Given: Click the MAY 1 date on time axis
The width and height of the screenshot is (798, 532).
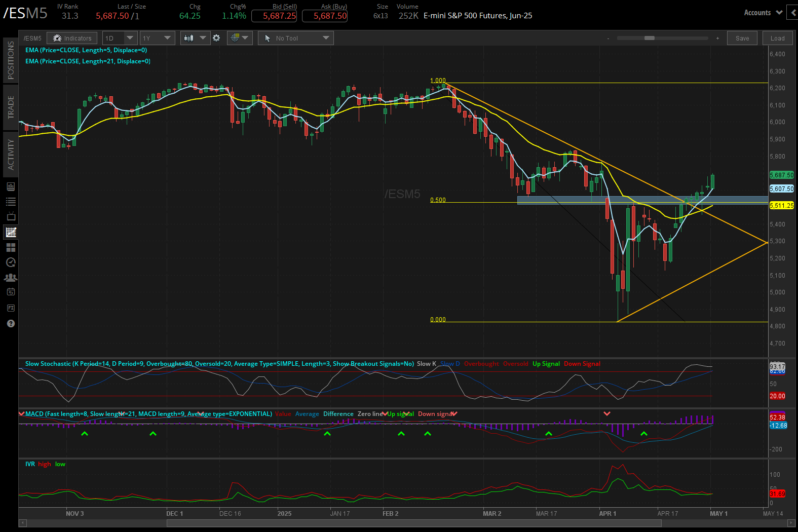Looking at the screenshot, I should pyautogui.click(x=718, y=514).
